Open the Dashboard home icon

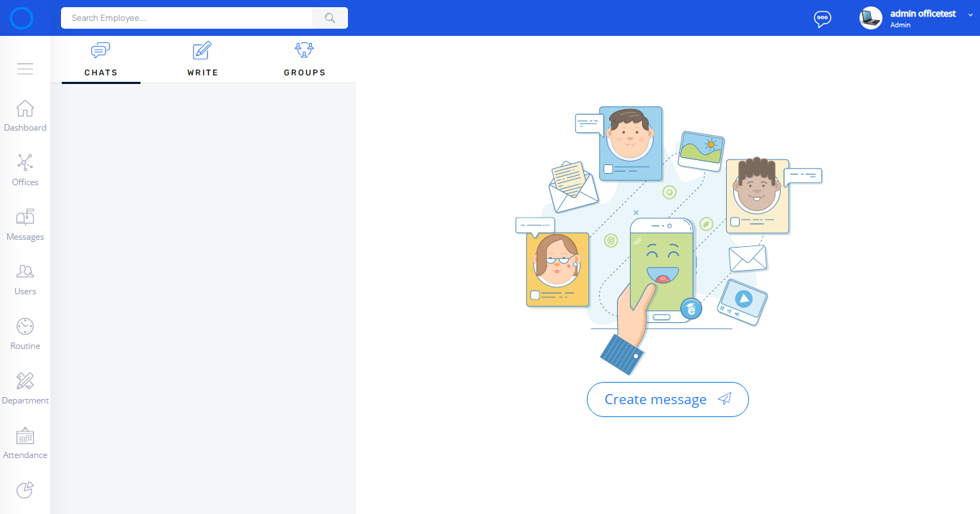coord(25,109)
